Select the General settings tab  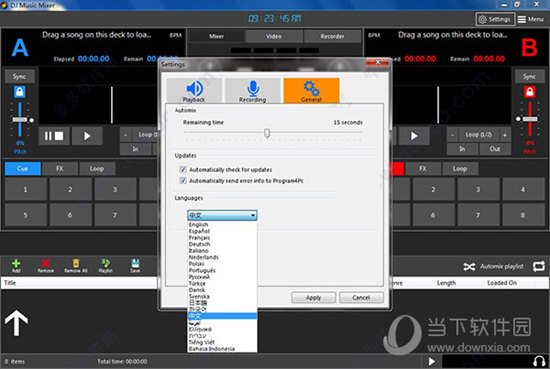click(x=311, y=90)
